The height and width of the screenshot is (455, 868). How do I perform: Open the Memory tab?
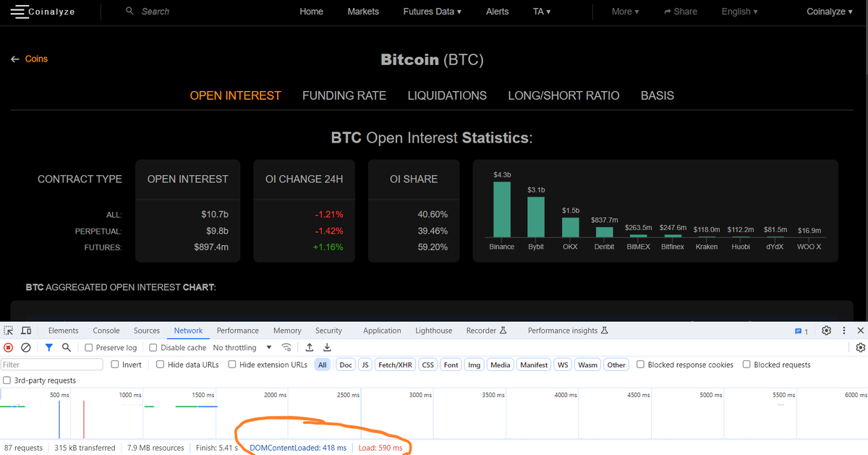click(287, 331)
